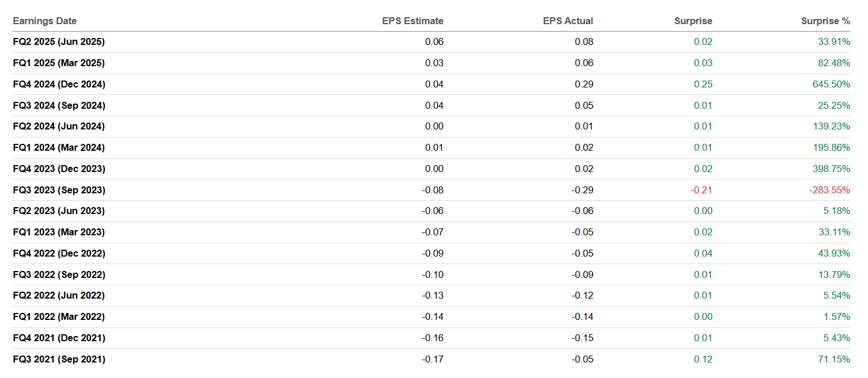Screen dimensions: 868x378
Task: Click the red -0.21 surprise value
Action: 702,190
